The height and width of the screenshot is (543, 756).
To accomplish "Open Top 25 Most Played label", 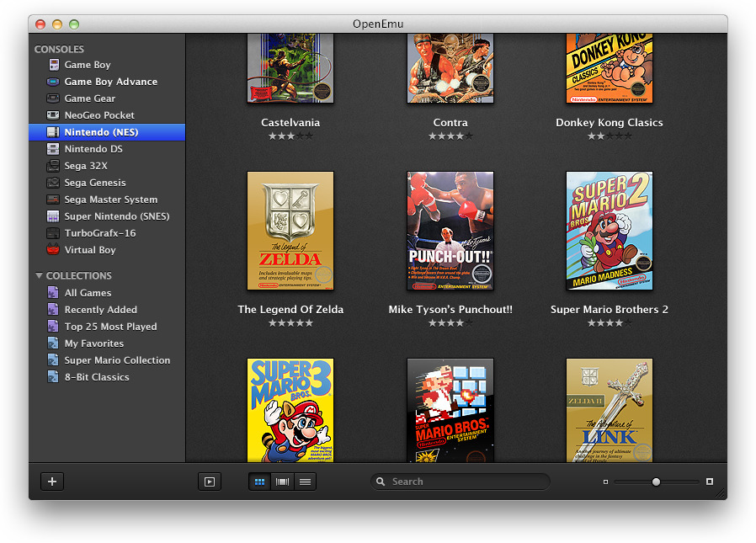I will coord(110,327).
